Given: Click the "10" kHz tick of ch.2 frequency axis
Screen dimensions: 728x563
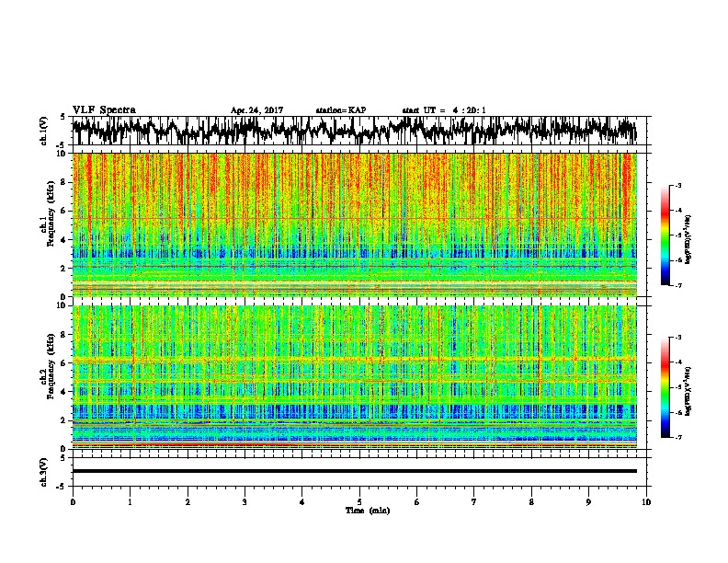Looking at the screenshot, I should point(63,305).
